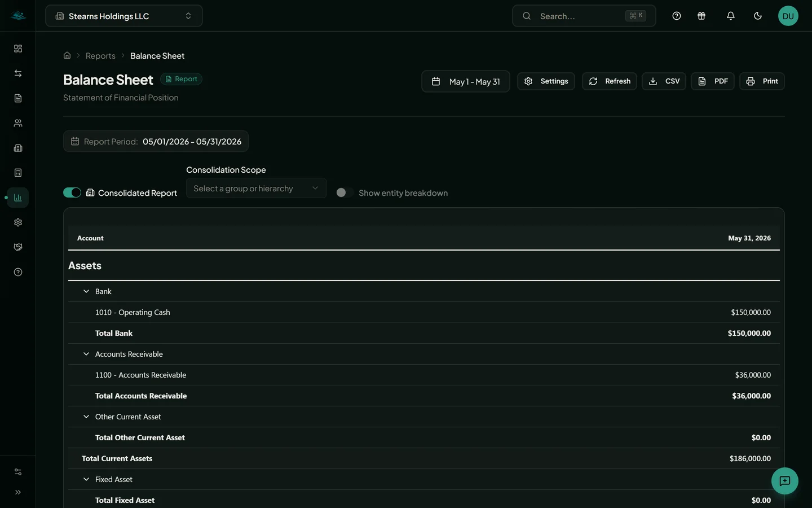Open the chat bubble floating button
This screenshot has width=812, height=508.
[785, 481]
